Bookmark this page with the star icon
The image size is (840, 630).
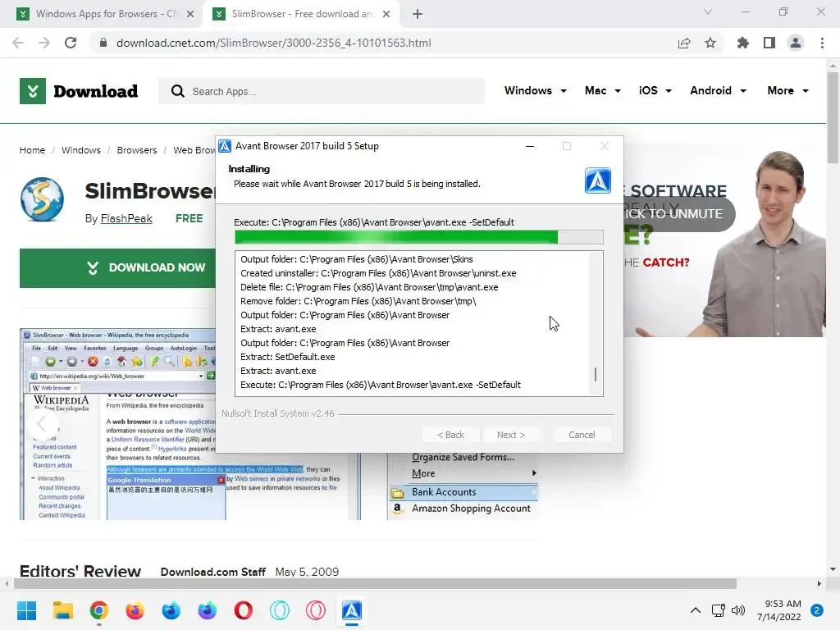(x=710, y=43)
